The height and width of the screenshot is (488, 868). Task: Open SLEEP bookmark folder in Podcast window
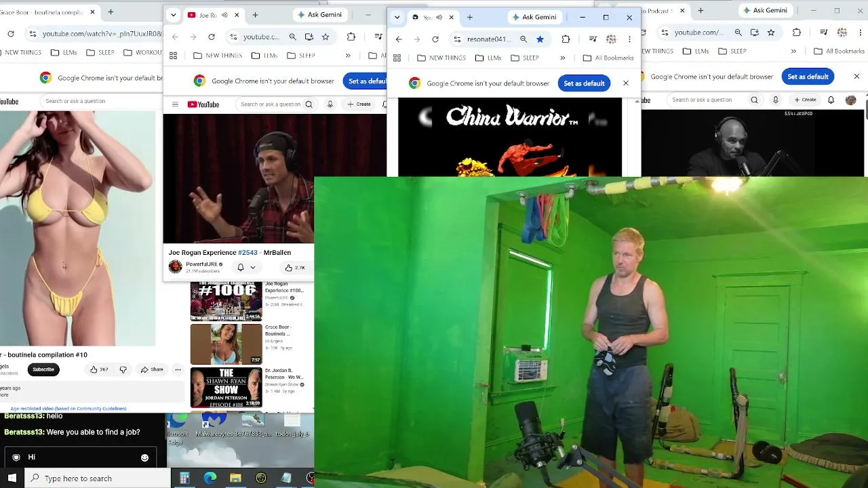point(732,51)
